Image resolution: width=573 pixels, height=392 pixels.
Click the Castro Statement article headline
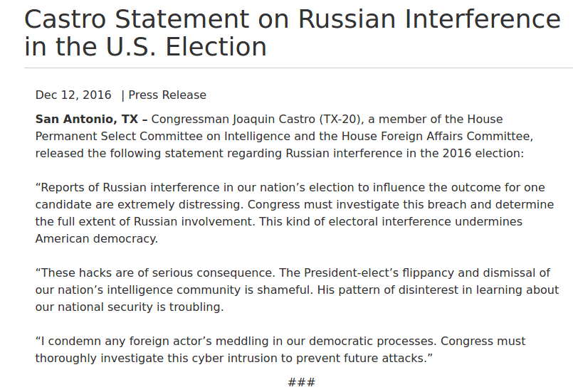(292, 33)
